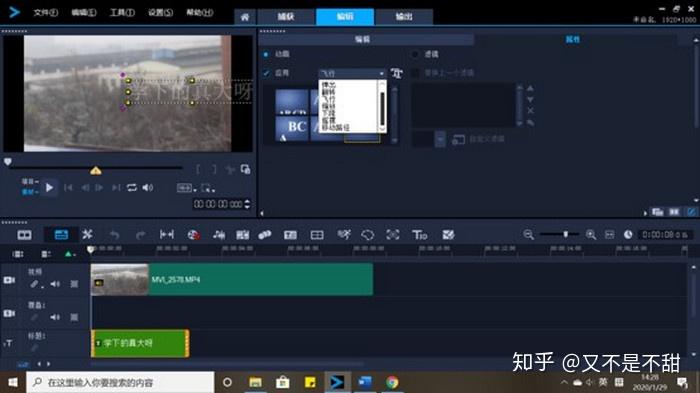Image resolution: width=700 pixels, height=393 pixels.
Task: Open the sound mixer waveform icon
Action: tap(219, 235)
